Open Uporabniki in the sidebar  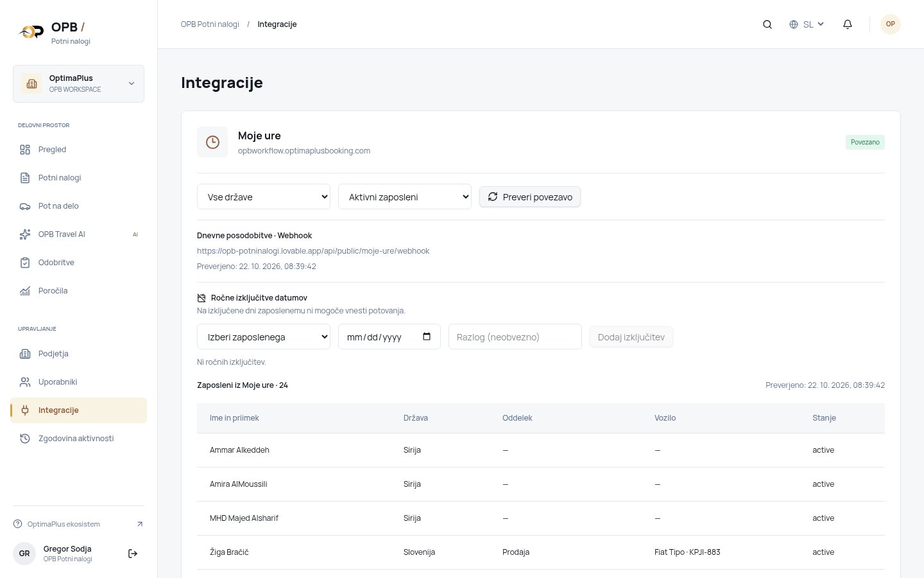[x=78, y=382]
